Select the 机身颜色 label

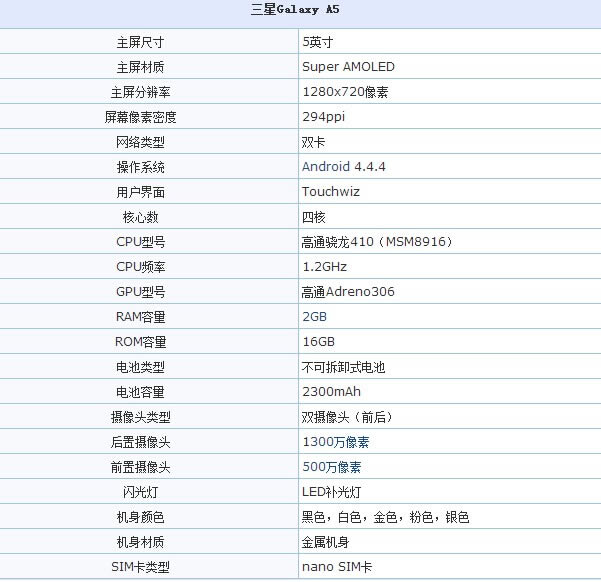(141, 517)
